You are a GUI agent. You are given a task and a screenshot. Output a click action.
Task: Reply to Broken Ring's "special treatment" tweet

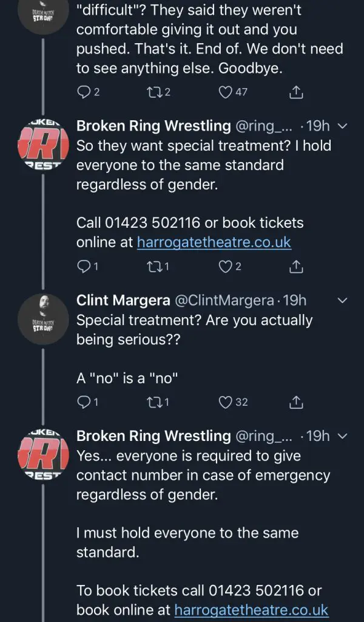coord(84,265)
